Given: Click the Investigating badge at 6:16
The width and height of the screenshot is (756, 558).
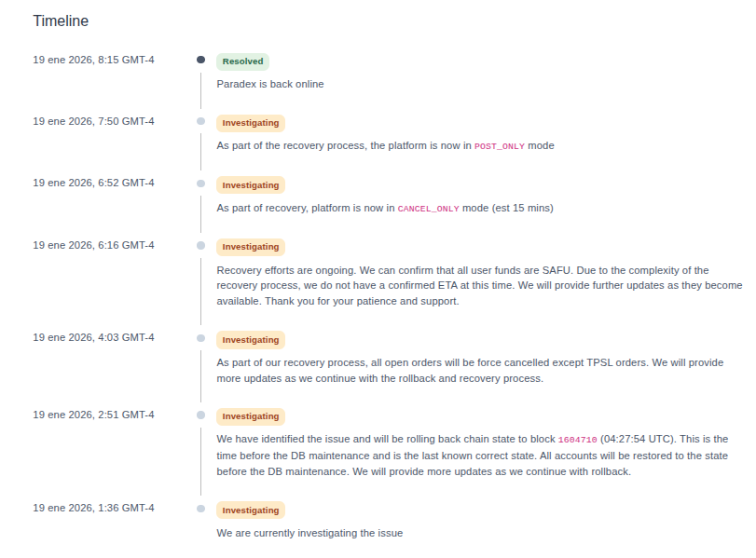Looking at the screenshot, I should tap(250, 247).
